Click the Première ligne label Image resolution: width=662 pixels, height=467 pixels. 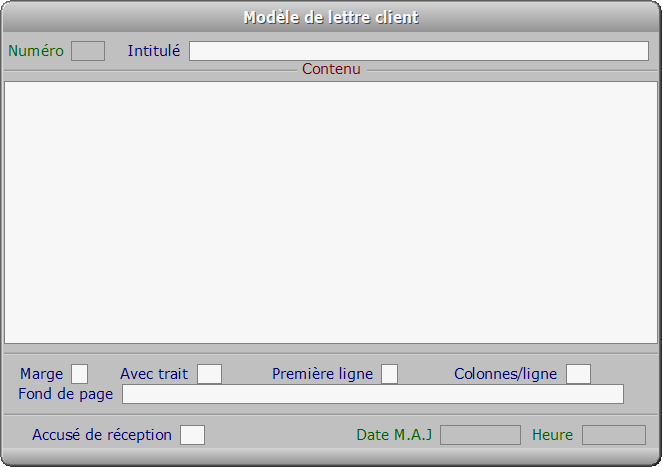(323, 374)
